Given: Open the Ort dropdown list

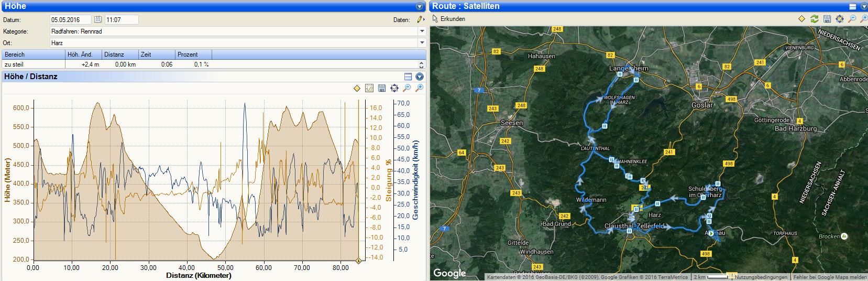Looking at the screenshot, I should point(422,43).
